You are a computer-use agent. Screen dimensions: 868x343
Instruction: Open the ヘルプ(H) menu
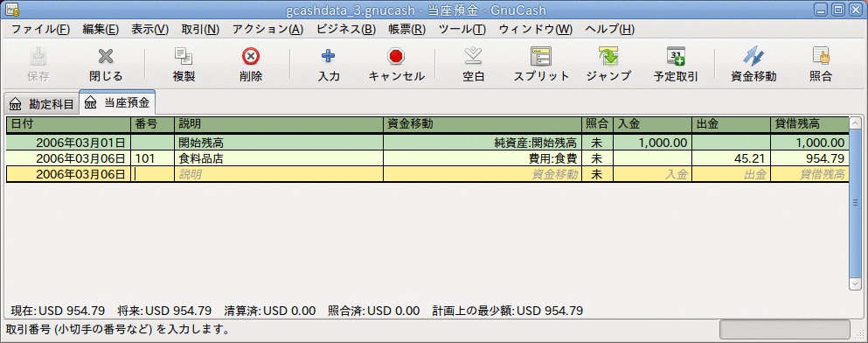[x=609, y=30]
